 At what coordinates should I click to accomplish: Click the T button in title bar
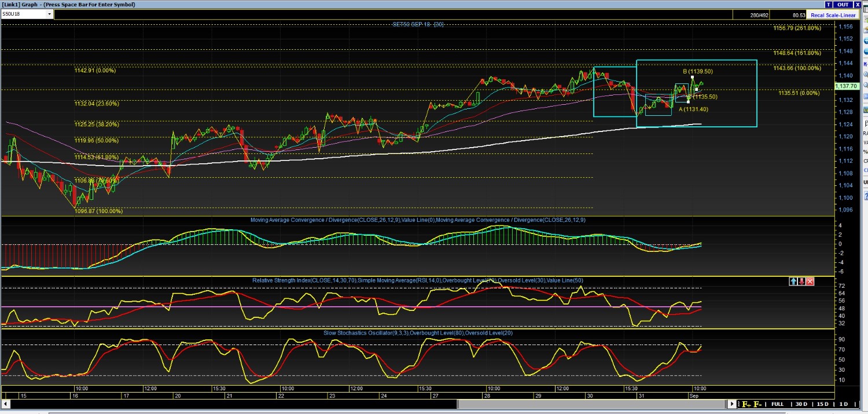click(829, 4)
